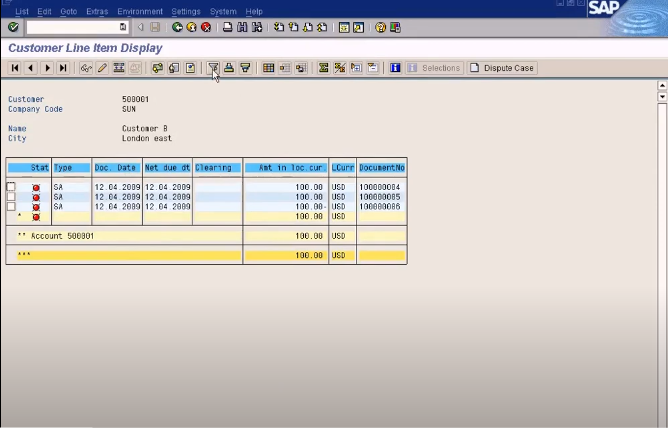668x428 pixels.
Task: Open the command field history dropdown
Action: click(123, 27)
